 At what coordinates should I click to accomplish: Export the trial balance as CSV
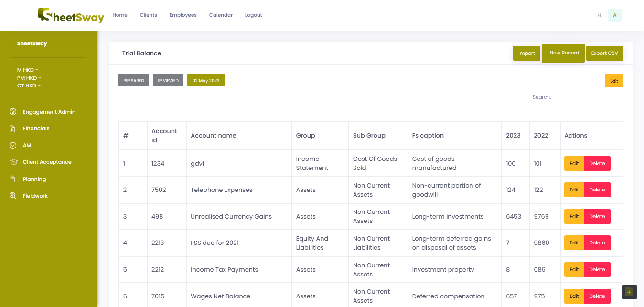tap(604, 53)
